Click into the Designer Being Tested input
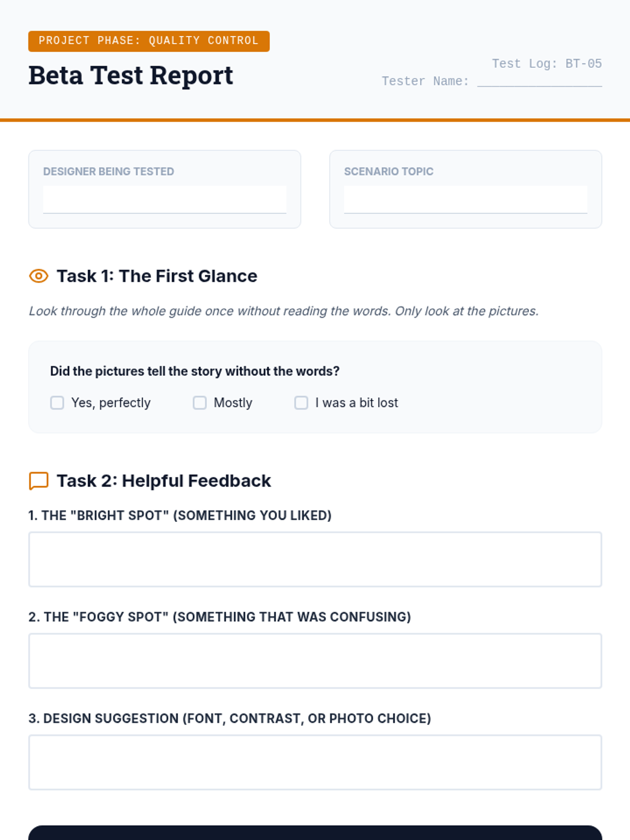Screen dimensions: 630x840 (164, 199)
